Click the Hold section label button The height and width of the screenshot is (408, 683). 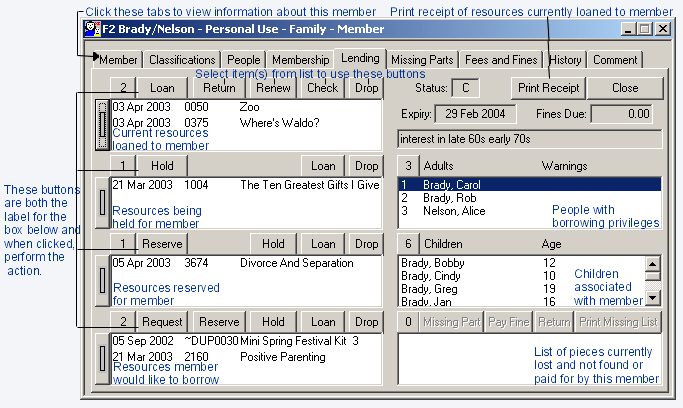pyautogui.click(x=161, y=166)
